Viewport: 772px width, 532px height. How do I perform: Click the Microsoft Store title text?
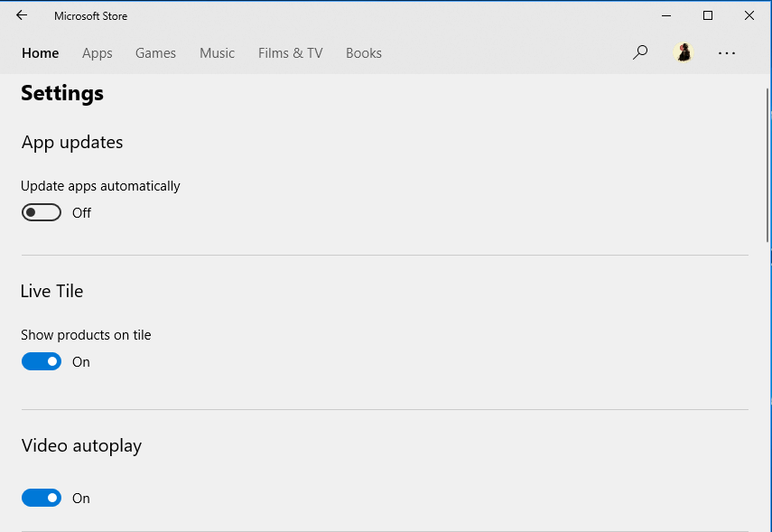(x=90, y=15)
